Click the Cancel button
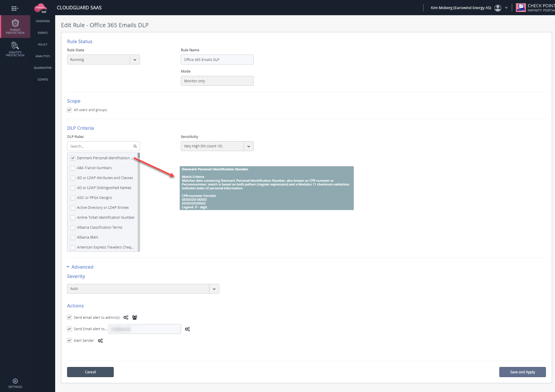555x392 pixels. coord(90,372)
